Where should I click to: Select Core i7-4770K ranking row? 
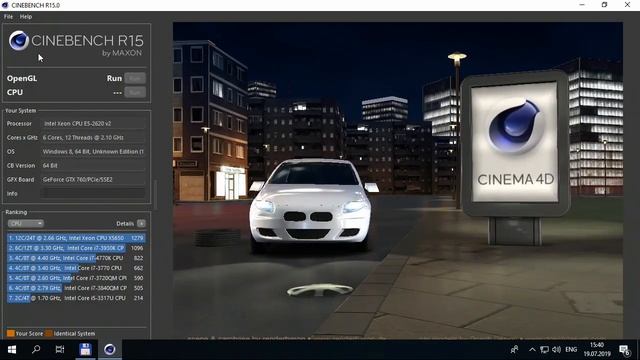click(76, 258)
